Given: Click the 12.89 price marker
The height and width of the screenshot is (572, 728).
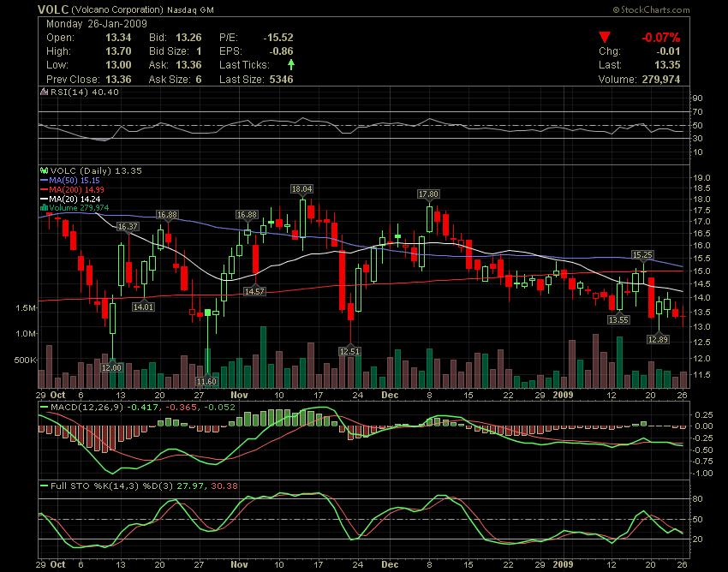Looking at the screenshot, I should click(x=658, y=340).
